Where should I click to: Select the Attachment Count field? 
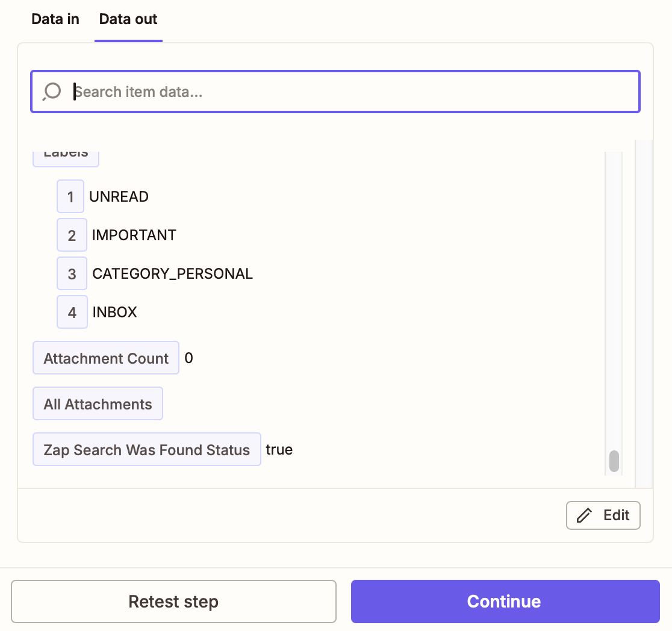[106, 358]
